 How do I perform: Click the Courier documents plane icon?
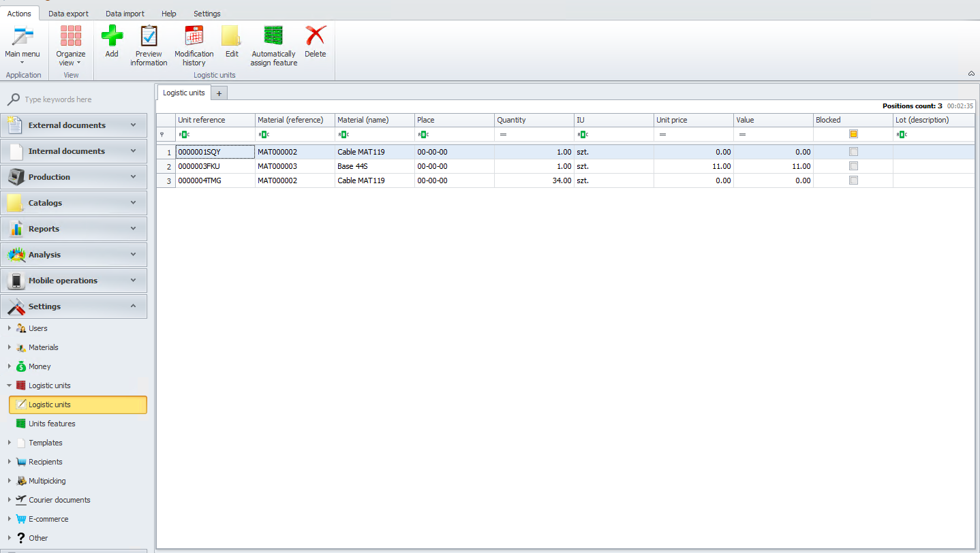(21, 500)
